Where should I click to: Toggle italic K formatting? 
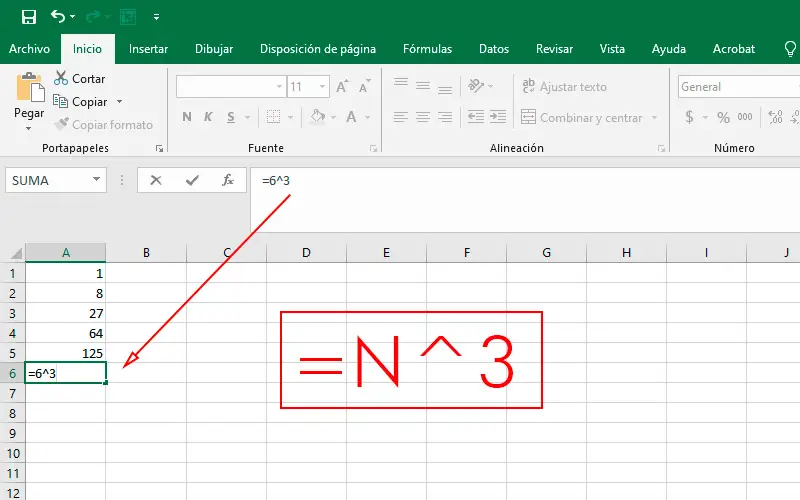tap(208, 117)
